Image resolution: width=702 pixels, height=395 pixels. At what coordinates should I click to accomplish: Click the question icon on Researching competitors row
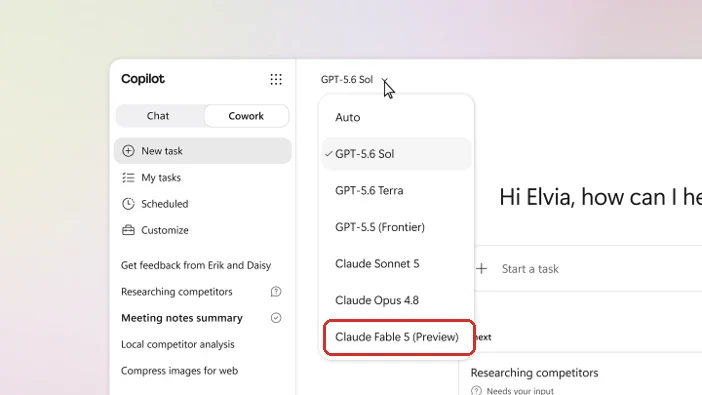pyautogui.click(x=276, y=292)
